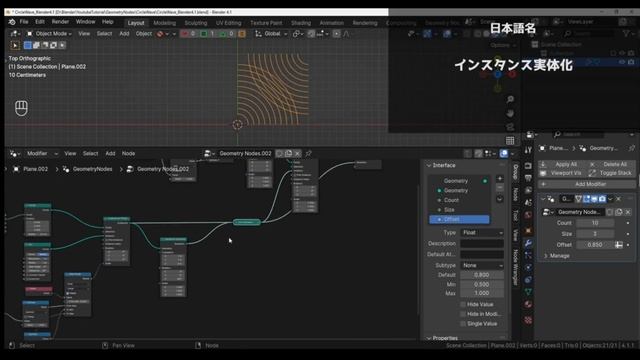640x360 pixels.
Task: Expand the Manage subpanel of modifier
Action: (x=556, y=256)
